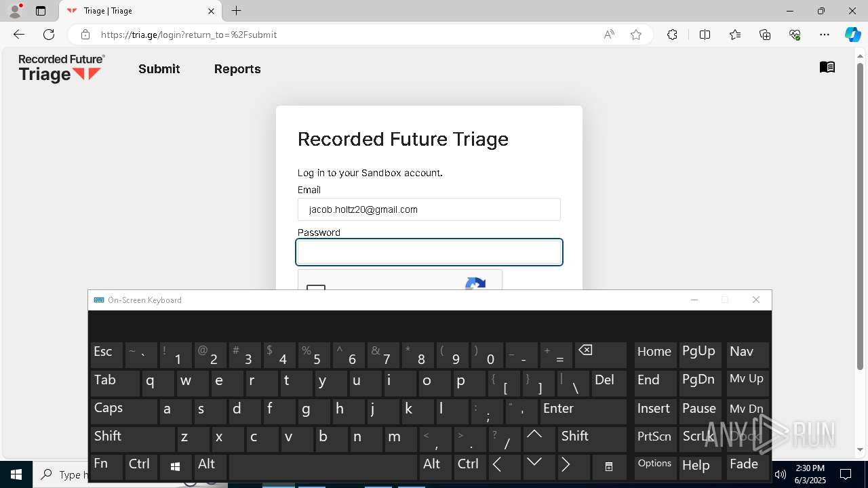Toggle the left Shift key
This screenshot has height=488, width=868.
pos(133,439)
